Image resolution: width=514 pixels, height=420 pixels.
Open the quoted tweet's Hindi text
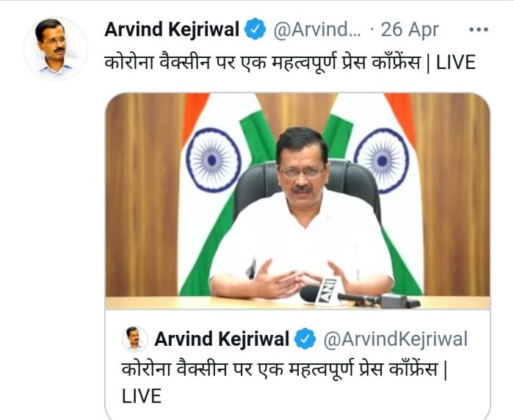[284, 369]
